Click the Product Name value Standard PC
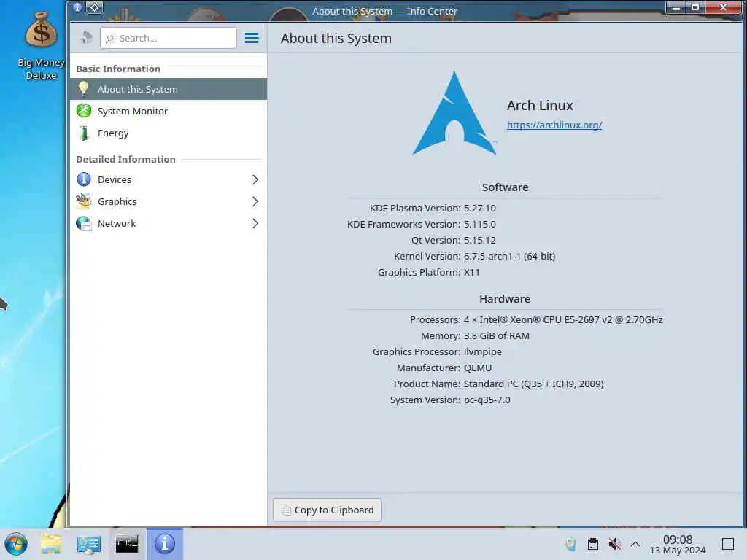 (x=533, y=384)
